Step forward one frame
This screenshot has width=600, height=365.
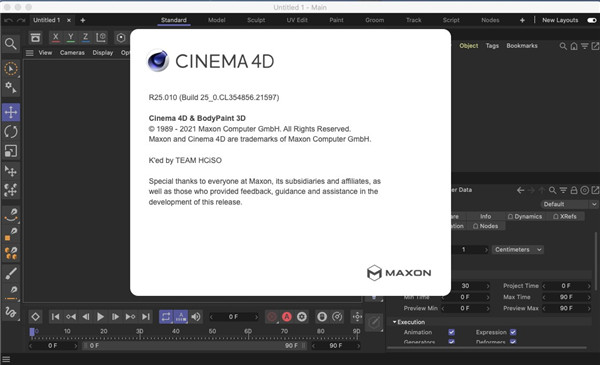point(115,317)
